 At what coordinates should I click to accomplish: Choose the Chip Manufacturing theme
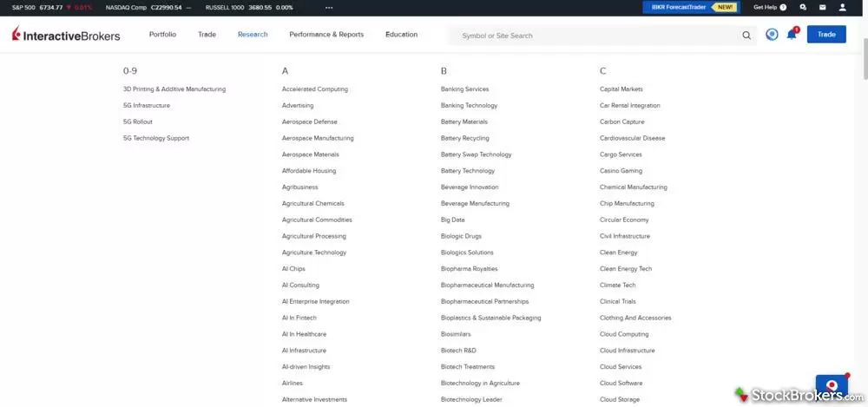(627, 203)
